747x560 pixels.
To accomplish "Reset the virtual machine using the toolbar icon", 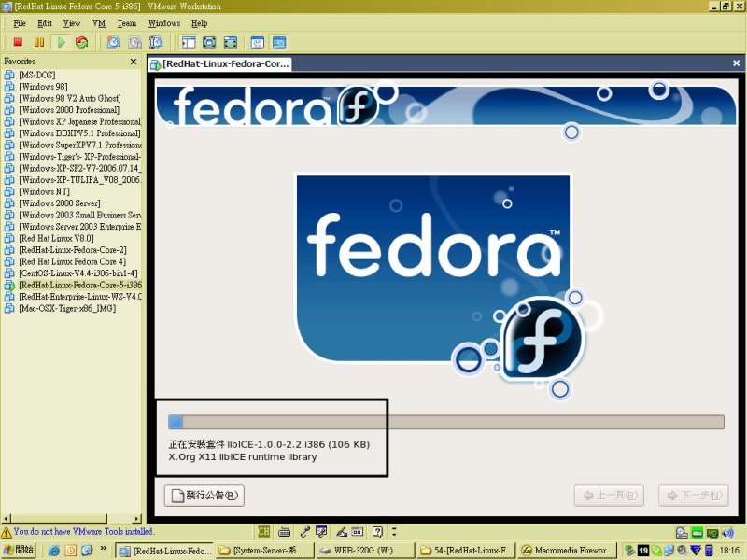I will coord(82,42).
